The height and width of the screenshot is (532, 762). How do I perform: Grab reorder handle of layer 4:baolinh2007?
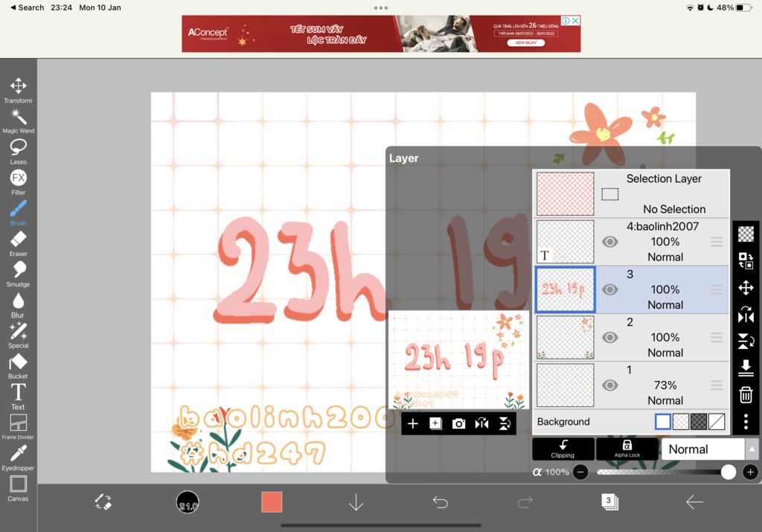(x=717, y=242)
